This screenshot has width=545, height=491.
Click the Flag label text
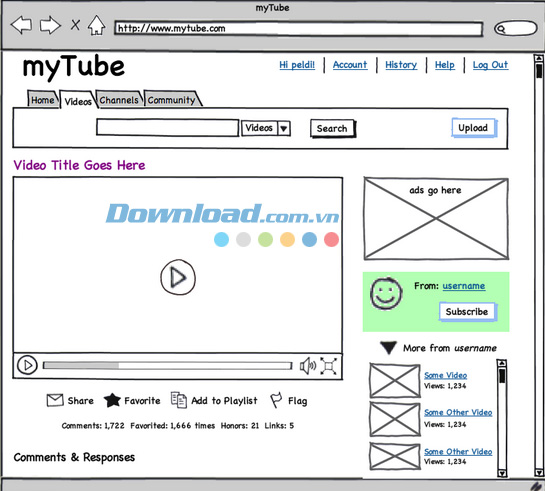(x=298, y=401)
